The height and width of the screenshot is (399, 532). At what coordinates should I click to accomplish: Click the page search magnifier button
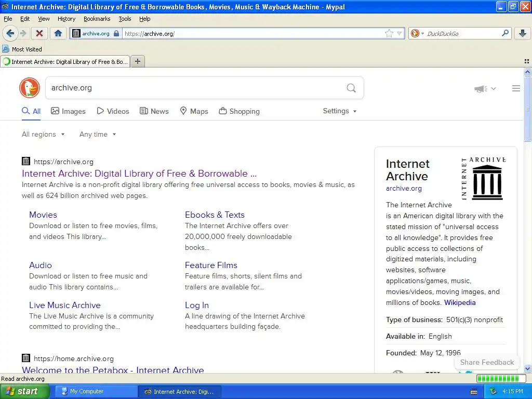351,88
